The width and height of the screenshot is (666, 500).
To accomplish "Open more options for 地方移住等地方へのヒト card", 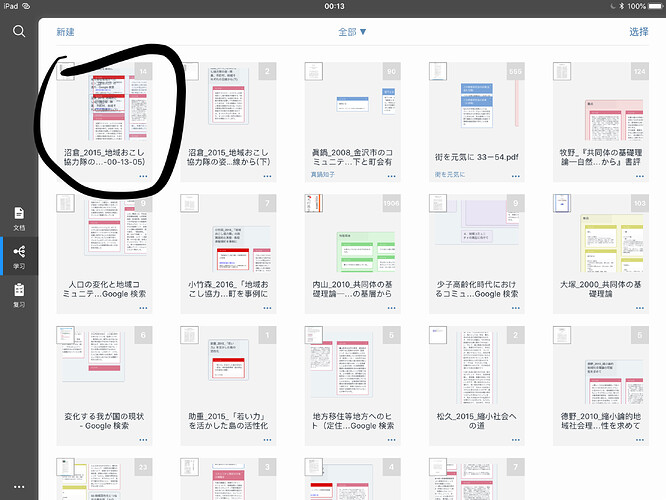I will point(391,440).
